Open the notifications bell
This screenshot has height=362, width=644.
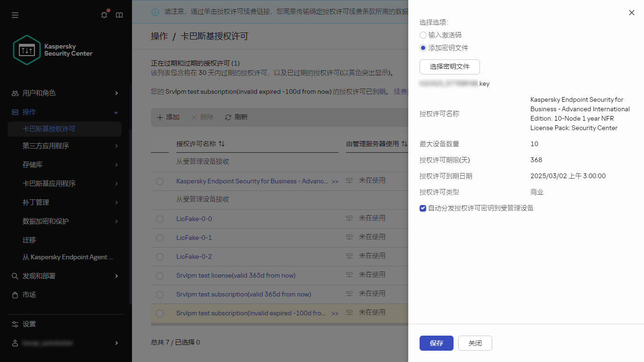104,15
